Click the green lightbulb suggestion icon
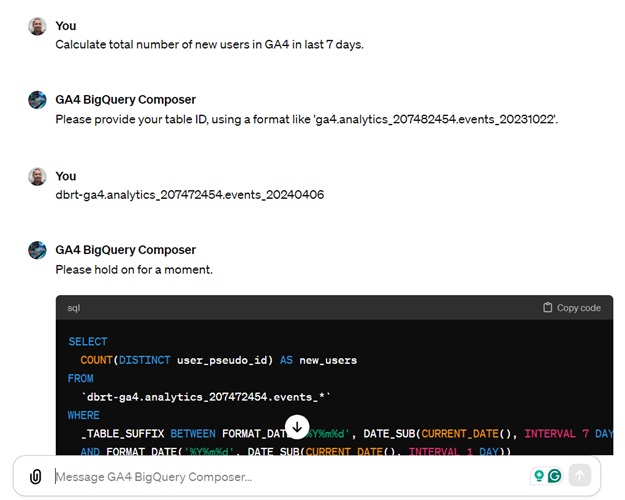The image size is (625, 500). click(539, 475)
